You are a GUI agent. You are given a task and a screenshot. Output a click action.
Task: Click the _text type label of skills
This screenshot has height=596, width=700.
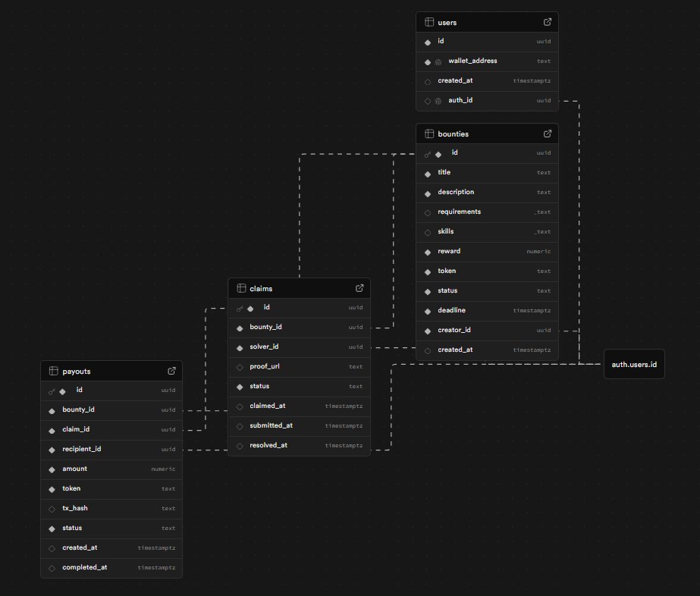point(542,232)
